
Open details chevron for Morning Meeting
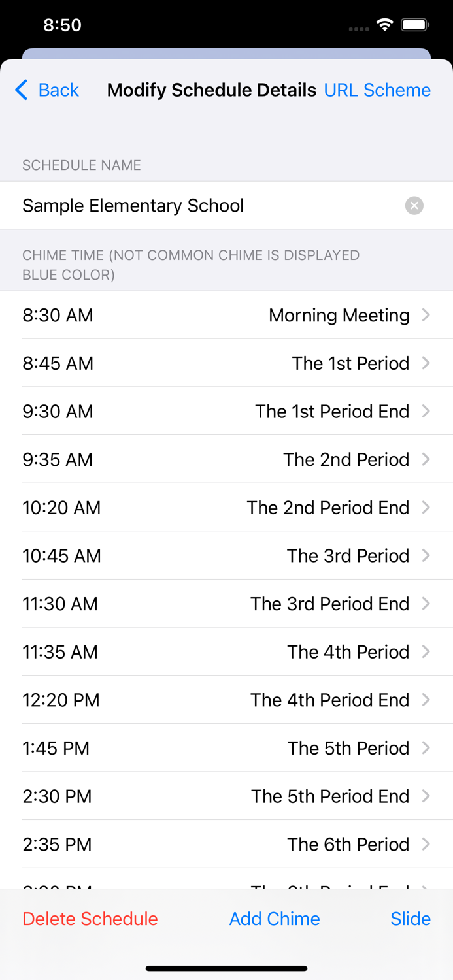click(426, 315)
